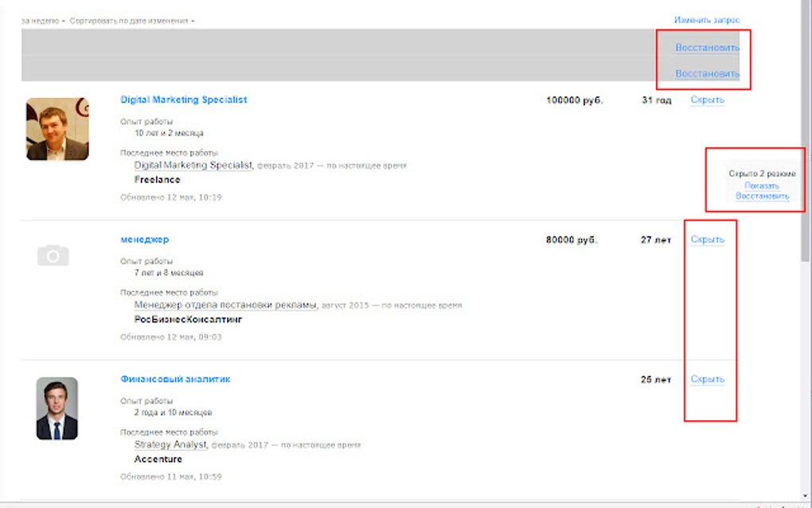The image size is (812, 508).
Task: Click '7 лет и 8 месяцев' experience text
Action: tap(169, 273)
